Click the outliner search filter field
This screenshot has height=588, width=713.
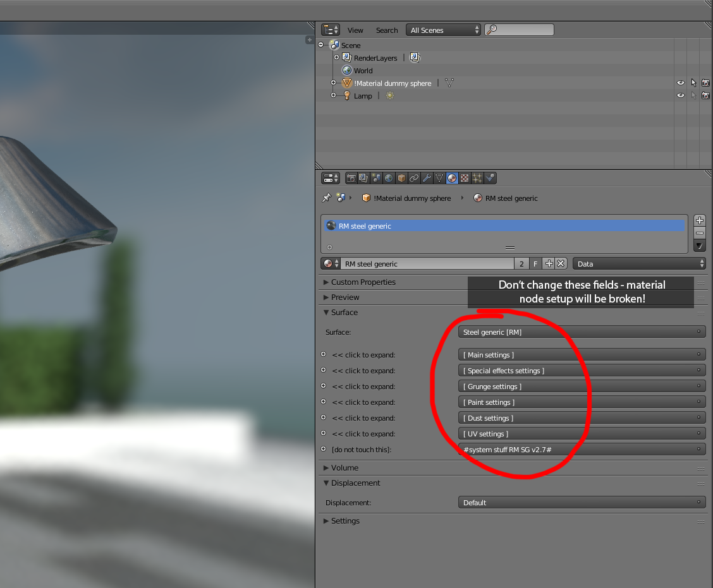point(523,30)
